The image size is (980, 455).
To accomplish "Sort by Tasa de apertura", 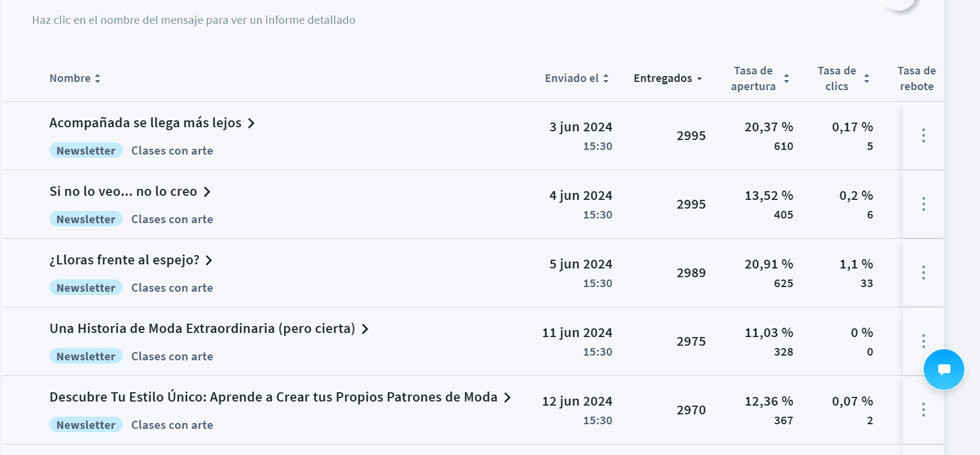I will click(760, 78).
